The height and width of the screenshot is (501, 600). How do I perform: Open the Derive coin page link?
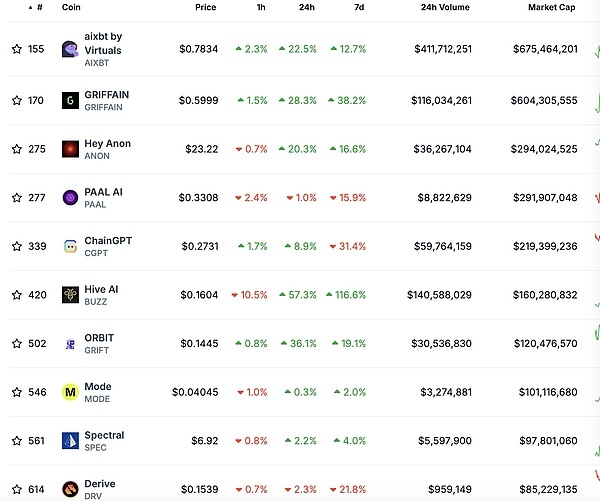click(x=100, y=484)
